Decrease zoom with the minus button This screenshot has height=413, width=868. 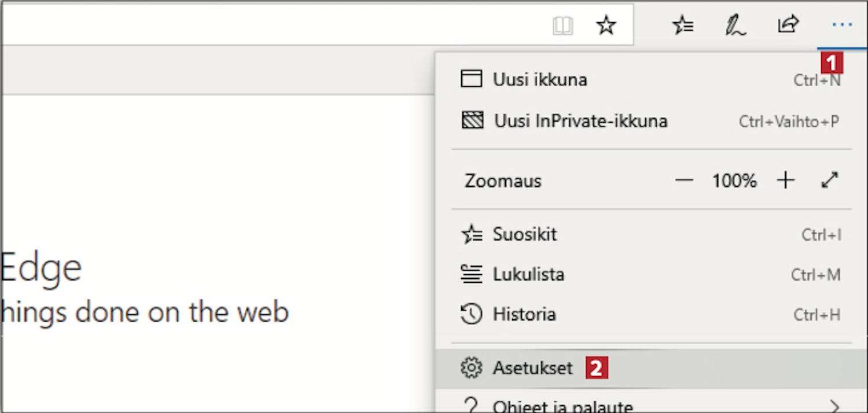click(x=684, y=180)
